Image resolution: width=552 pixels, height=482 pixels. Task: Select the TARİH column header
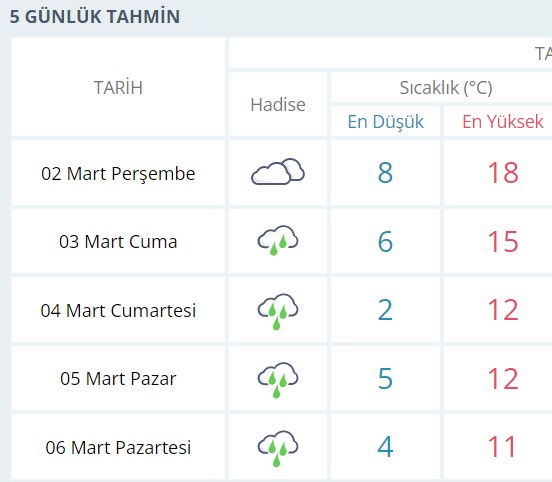118,87
